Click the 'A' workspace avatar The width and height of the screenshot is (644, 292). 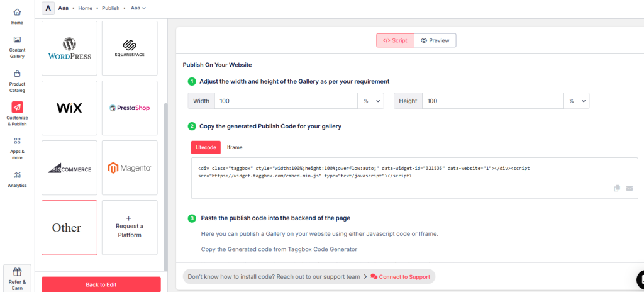tap(48, 8)
